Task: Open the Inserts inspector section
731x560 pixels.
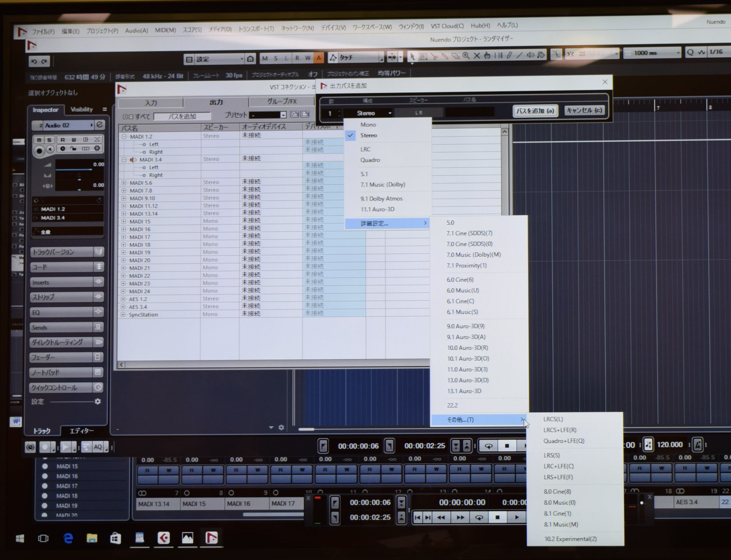Action: (66, 282)
